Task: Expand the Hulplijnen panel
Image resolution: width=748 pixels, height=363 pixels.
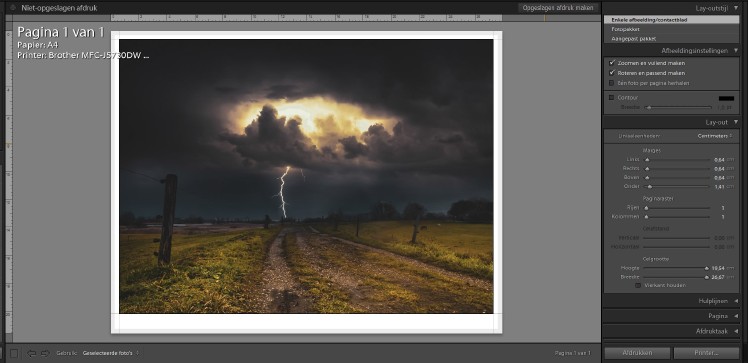Action: click(736, 301)
